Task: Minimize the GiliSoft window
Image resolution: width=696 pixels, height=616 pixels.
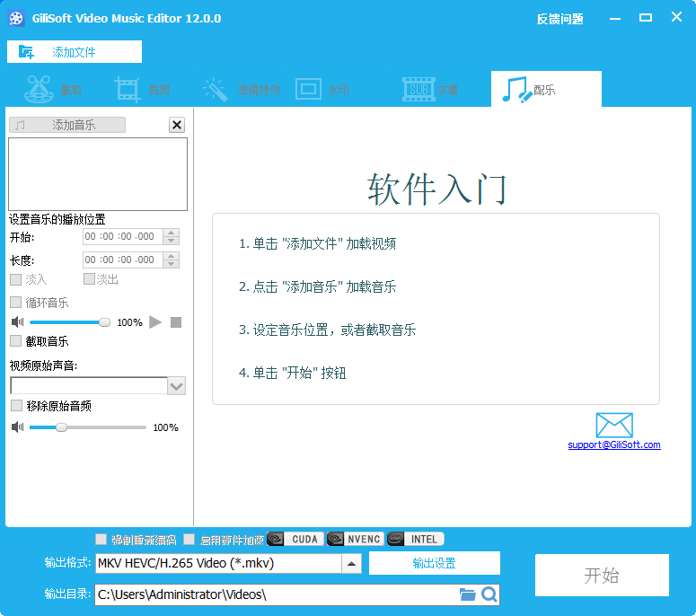Action: click(615, 18)
